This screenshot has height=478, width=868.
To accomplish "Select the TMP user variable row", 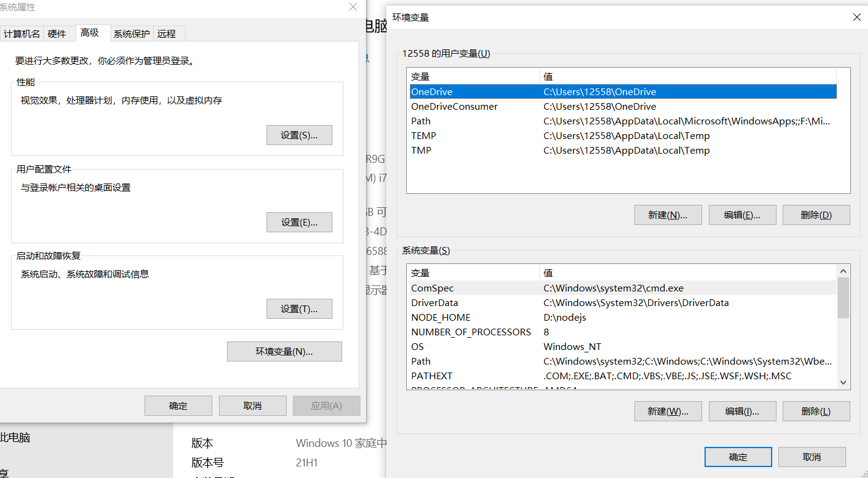I will point(623,151).
